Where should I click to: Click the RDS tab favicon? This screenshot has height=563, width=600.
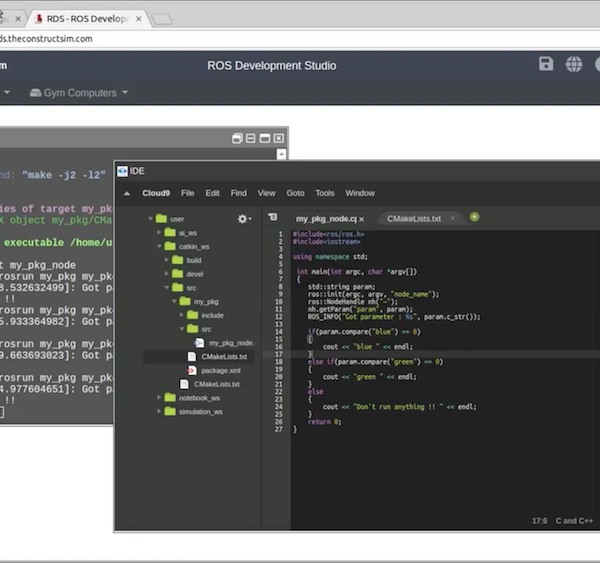(39, 18)
